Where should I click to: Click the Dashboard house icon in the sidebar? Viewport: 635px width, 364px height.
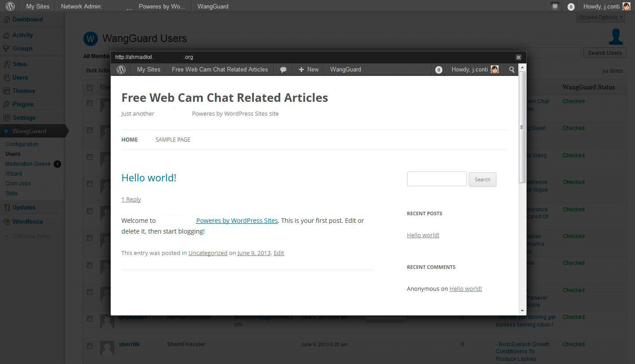tap(6, 20)
